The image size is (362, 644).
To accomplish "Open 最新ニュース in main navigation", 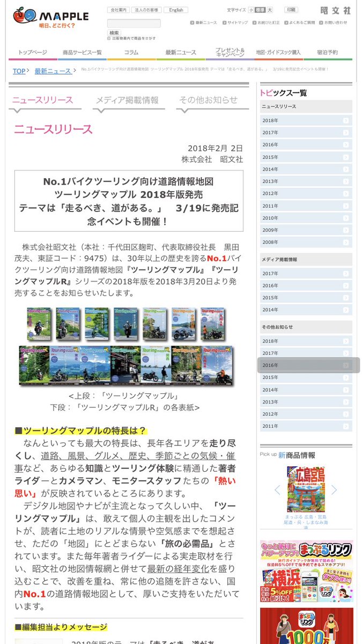I will coord(181,53).
